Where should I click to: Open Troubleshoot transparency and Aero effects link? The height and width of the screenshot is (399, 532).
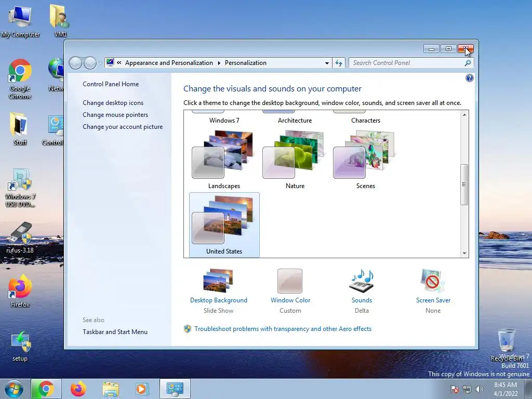coord(283,329)
